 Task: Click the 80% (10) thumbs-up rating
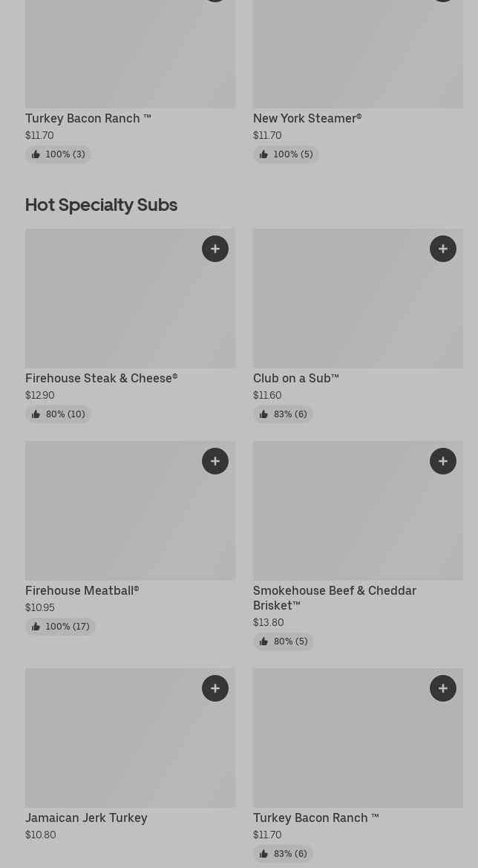(58, 414)
